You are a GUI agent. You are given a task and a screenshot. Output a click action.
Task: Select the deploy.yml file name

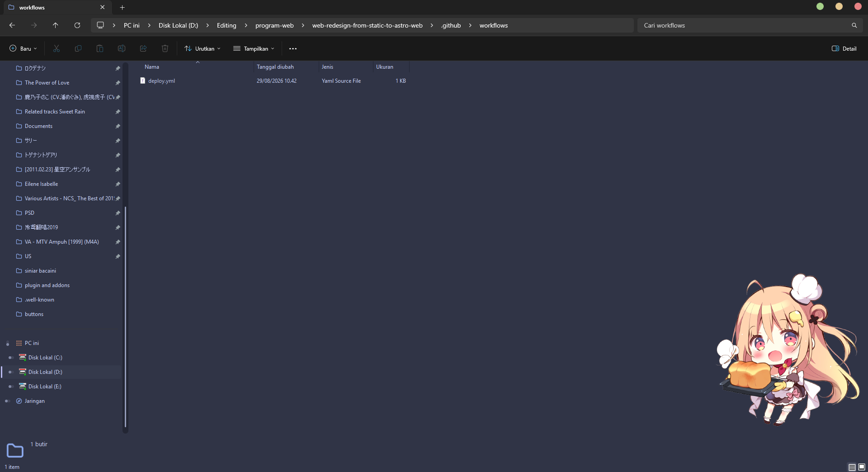(161, 81)
